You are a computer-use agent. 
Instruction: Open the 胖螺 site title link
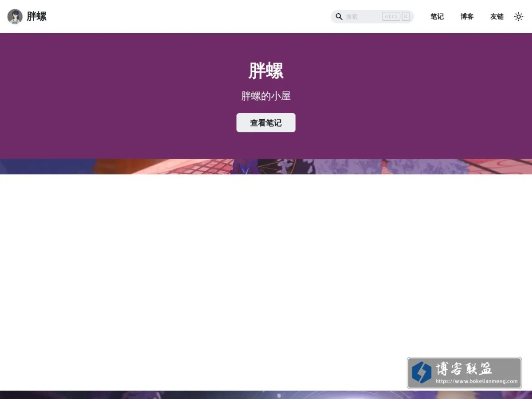click(36, 16)
